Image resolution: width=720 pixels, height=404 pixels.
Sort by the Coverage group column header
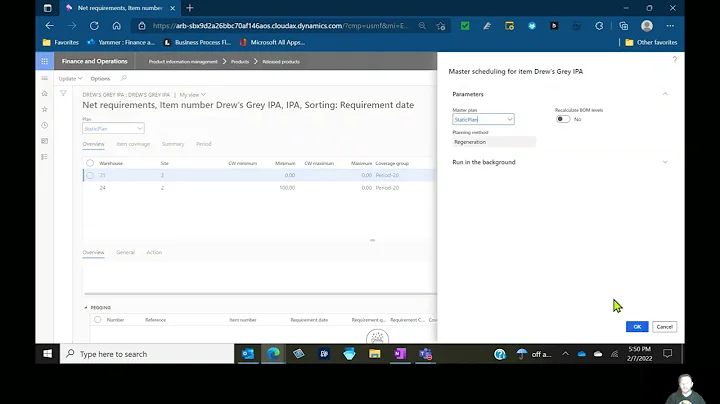click(392, 163)
